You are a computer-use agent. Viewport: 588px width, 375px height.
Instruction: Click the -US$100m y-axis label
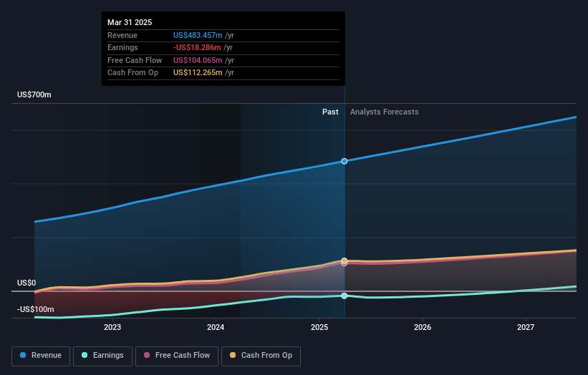(36, 309)
